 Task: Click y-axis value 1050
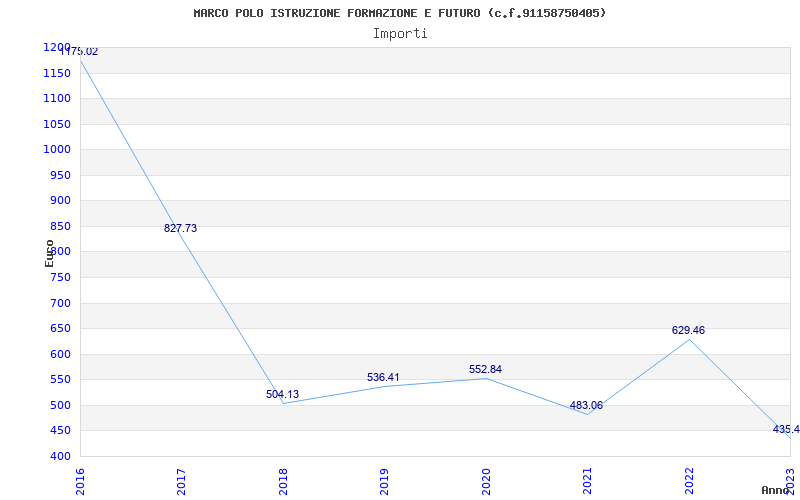point(57,124)
